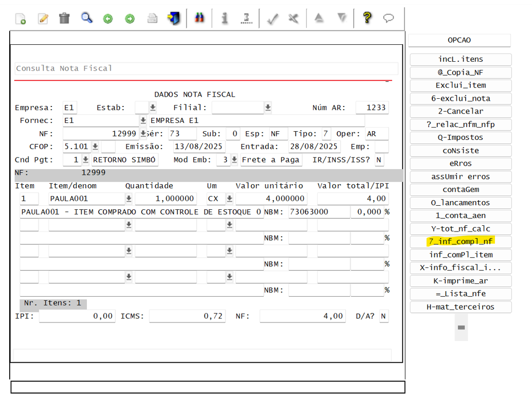This screenshot has width=532, height=394.
Task: Click the incL.itens button
Action: click(x=460, y=59)
